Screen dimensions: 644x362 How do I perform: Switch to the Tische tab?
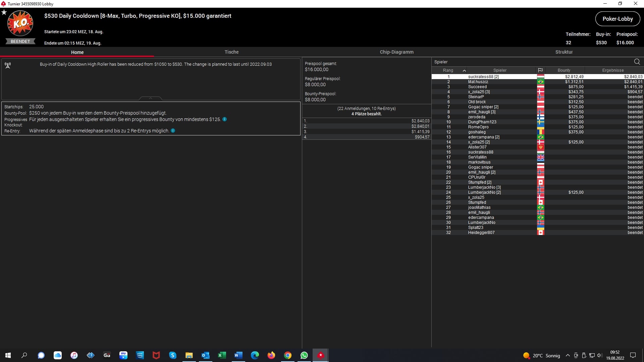231,52
